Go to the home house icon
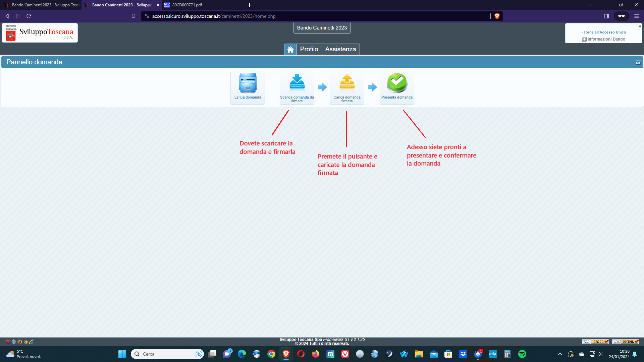This screenshot has height=362, width=644. 290,49
